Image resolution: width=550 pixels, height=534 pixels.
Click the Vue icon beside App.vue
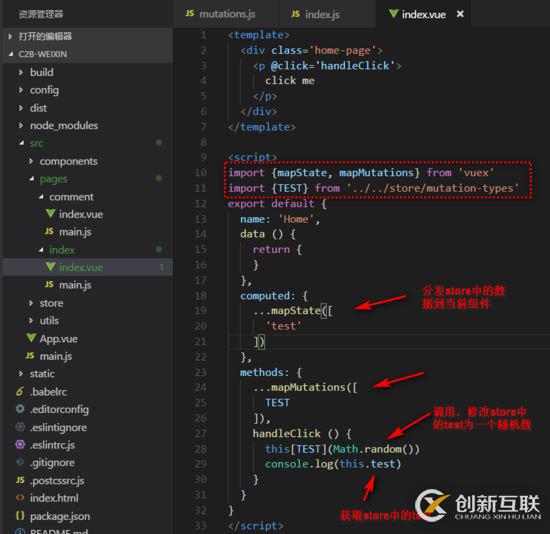(x=31, y=338)
